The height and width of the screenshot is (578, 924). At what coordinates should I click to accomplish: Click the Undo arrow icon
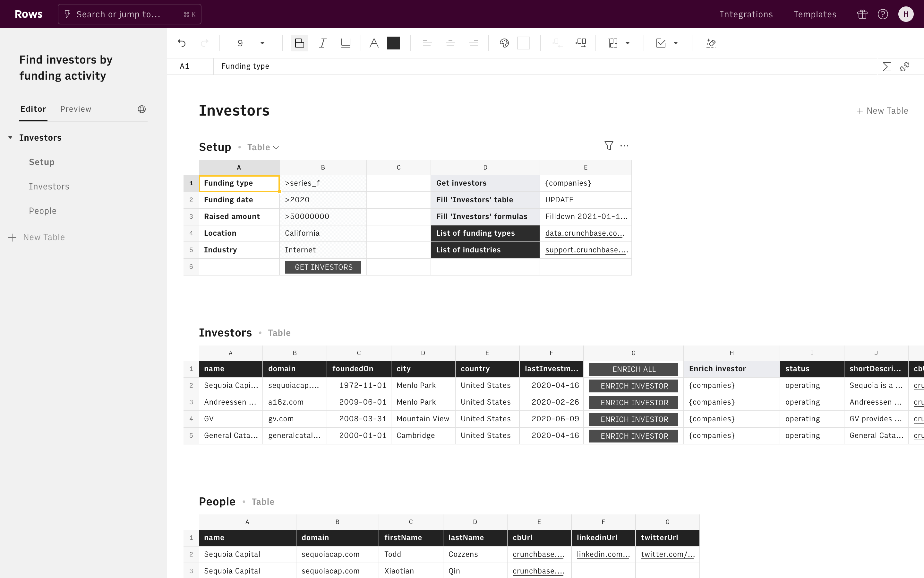(x=182, y=43)
